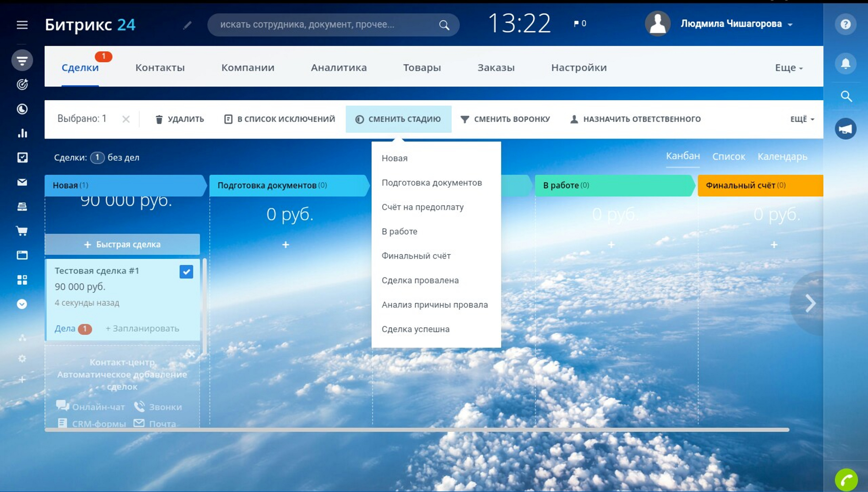Click the hamburger menu icon
The width and height of the screenshot is (868, 492).
pyautogui.click(x=22, y=25)
